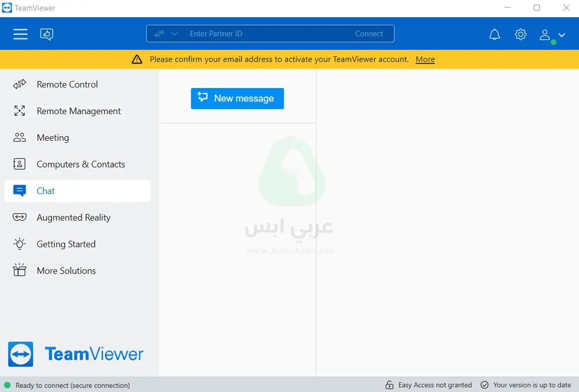Screen dimensions: 579x392
Task: Click the send feedback icon
Action: click(x=46, y=34)
